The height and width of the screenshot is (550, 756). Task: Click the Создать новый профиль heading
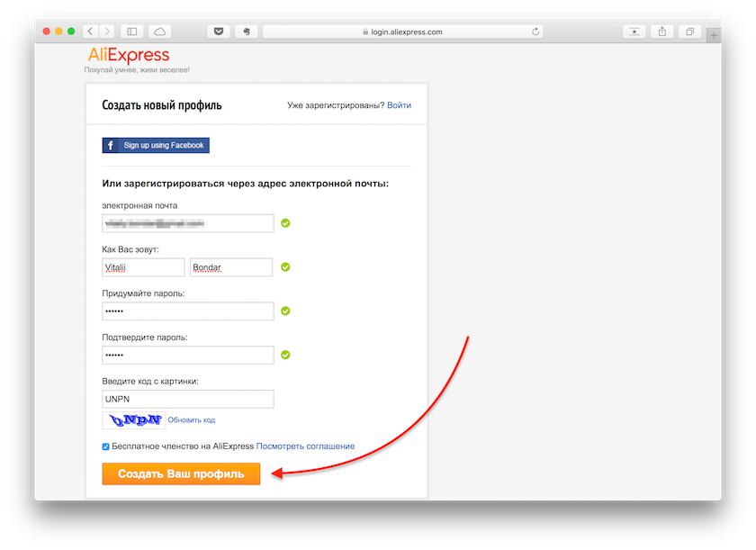click(162, 105)
